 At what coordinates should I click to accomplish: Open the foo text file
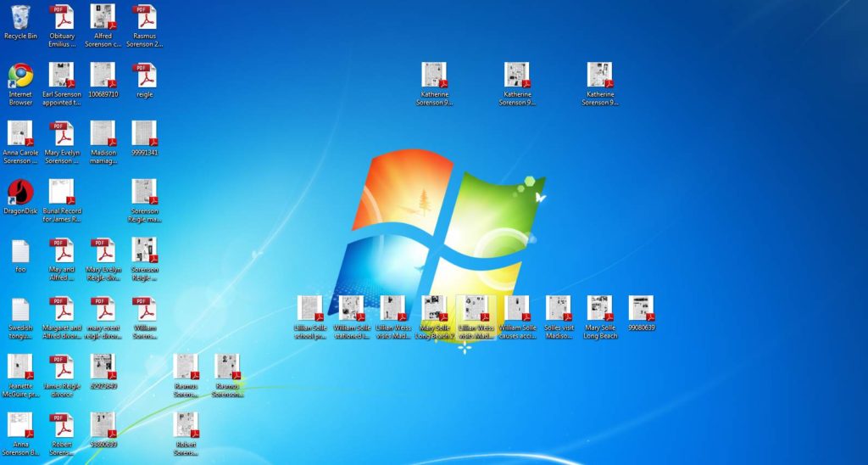pos(20,251)
